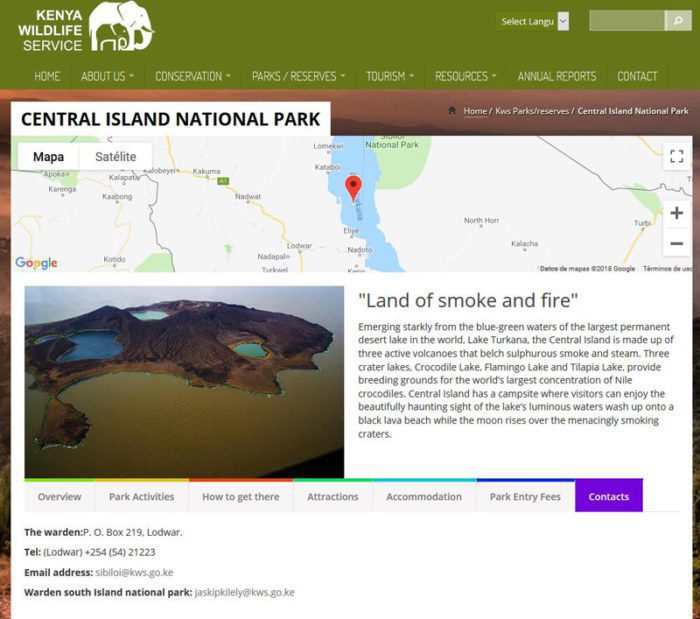
Task: Expand the Parks / Reserves menu
Action: point(299,76)
